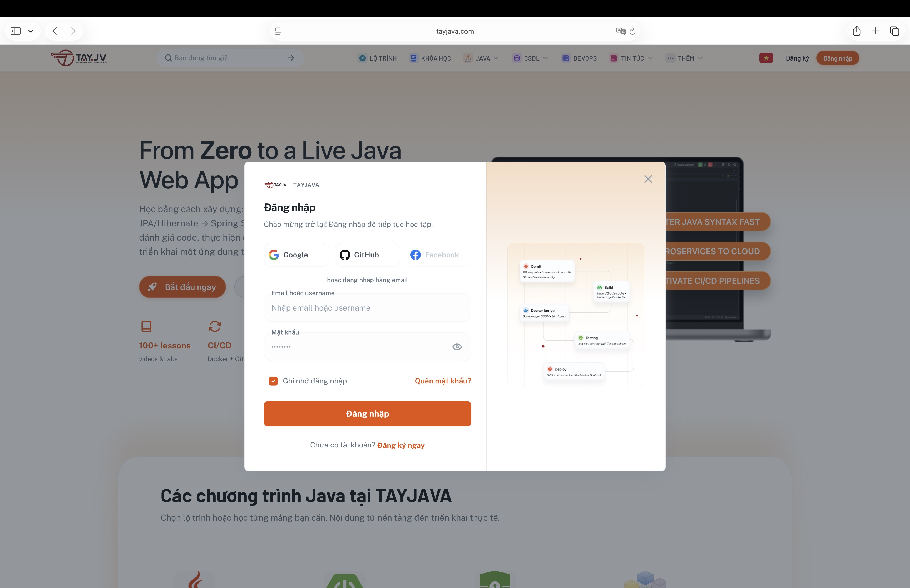Reload the page with the refresh icon
This screenshot has width=910, height=588.
click(x=632, y=31)
